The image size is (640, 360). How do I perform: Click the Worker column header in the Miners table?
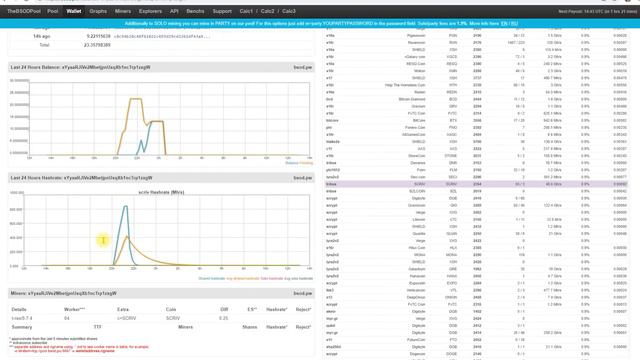click(x=74, y=309)
